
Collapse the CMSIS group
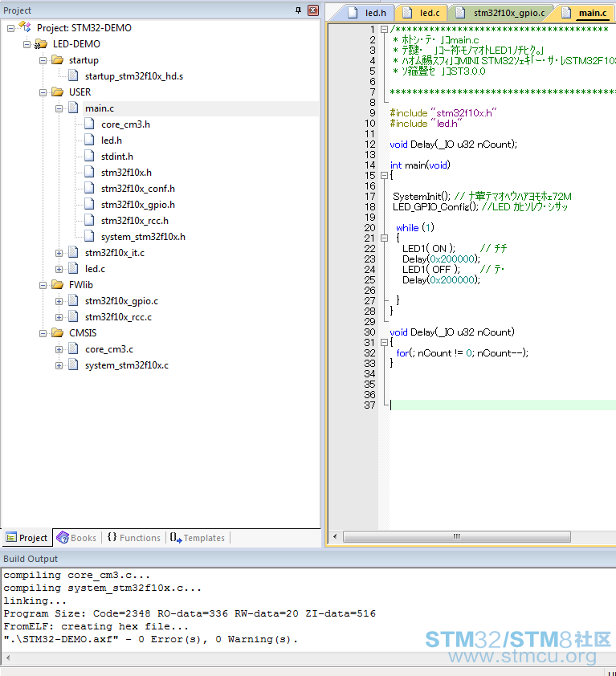point(43,333)
